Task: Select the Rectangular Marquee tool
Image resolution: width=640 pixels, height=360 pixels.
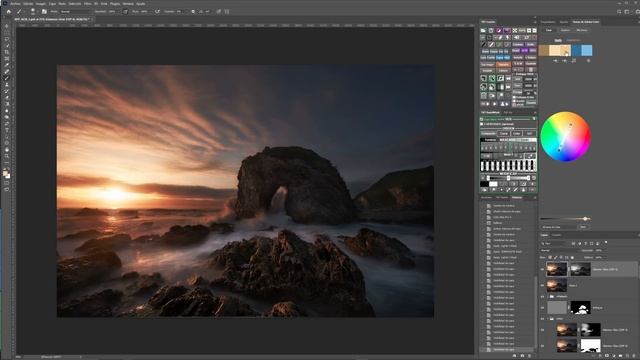Action: 7,33
